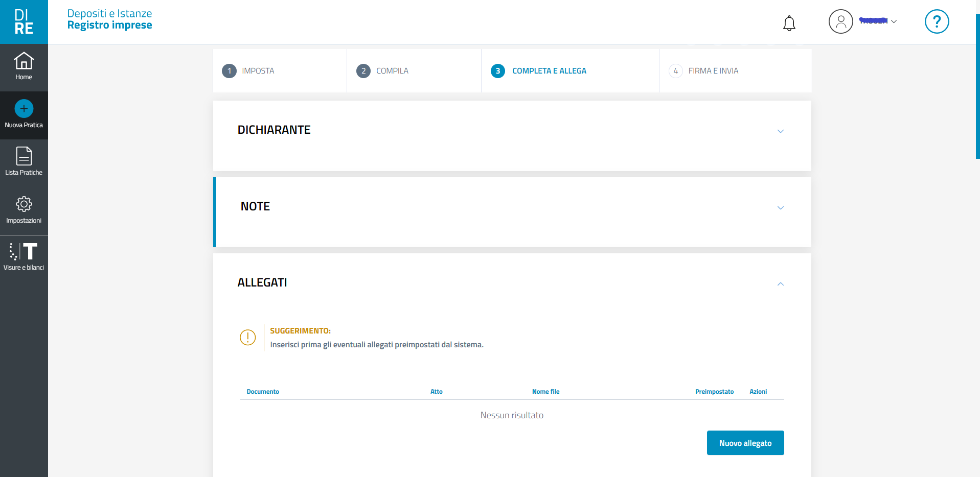Open notifications bell
980x477 pixels.
pyautogui.click(x=789, y=23)
